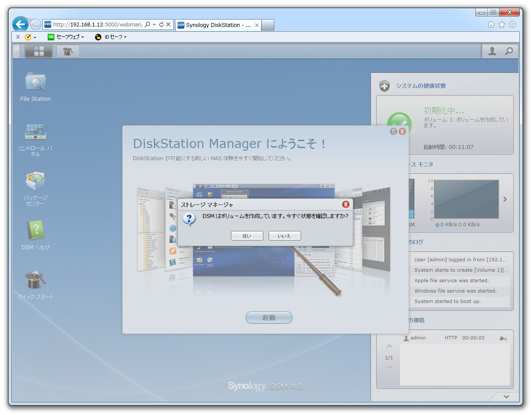Viewport: 532px width, 415px height.
Task: Open the パッケージ センター icon
Action: [36, 181]
